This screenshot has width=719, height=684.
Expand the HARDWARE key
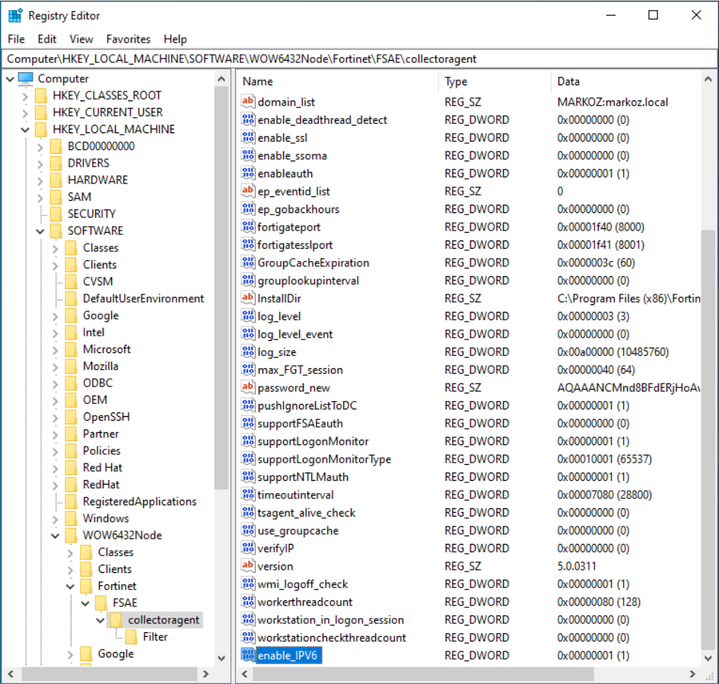tap(40, 181)
